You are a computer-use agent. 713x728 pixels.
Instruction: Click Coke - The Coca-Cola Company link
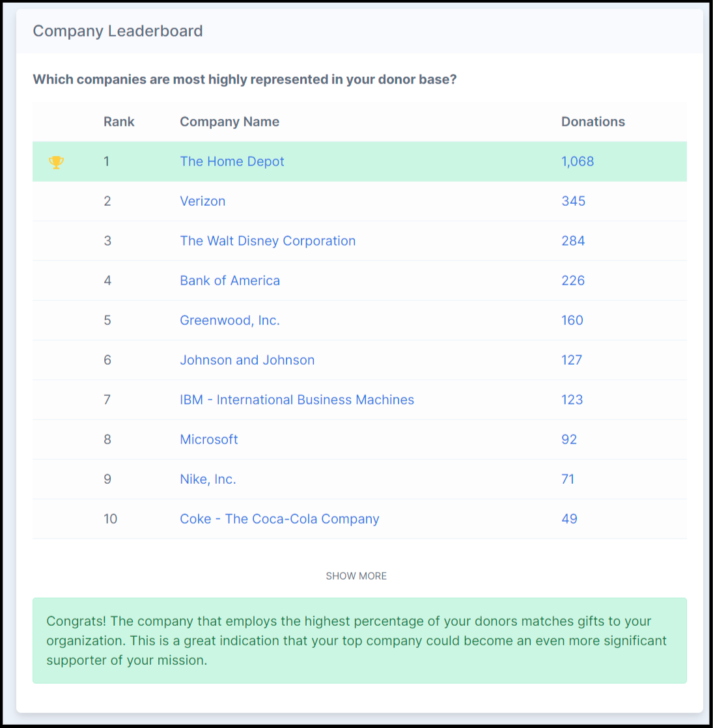(279, 519)
